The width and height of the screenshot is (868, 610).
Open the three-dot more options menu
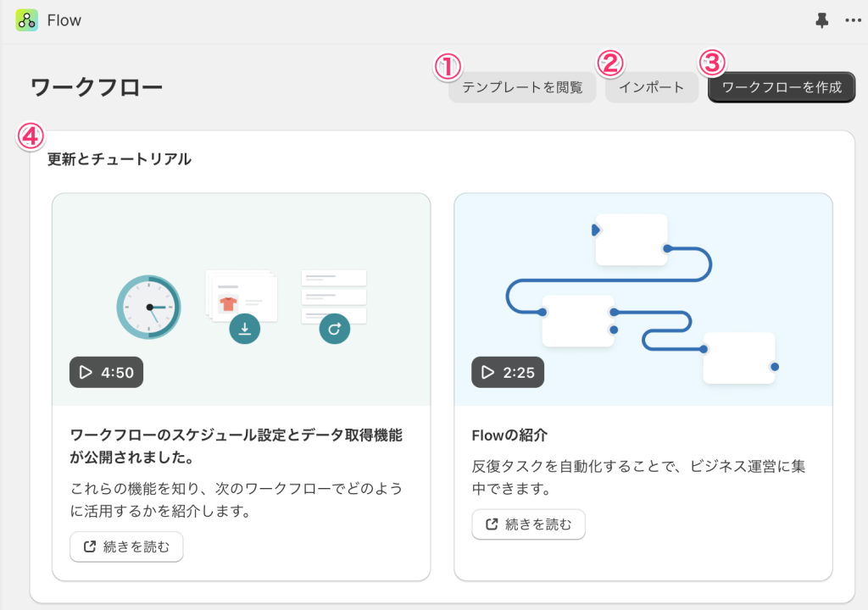[x=852, y=21]
